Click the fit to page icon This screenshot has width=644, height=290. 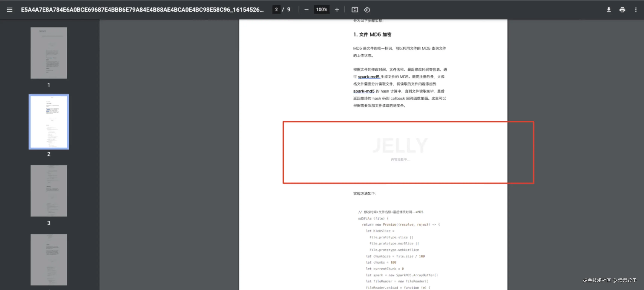pyautogui.click(x=354, y=10)
